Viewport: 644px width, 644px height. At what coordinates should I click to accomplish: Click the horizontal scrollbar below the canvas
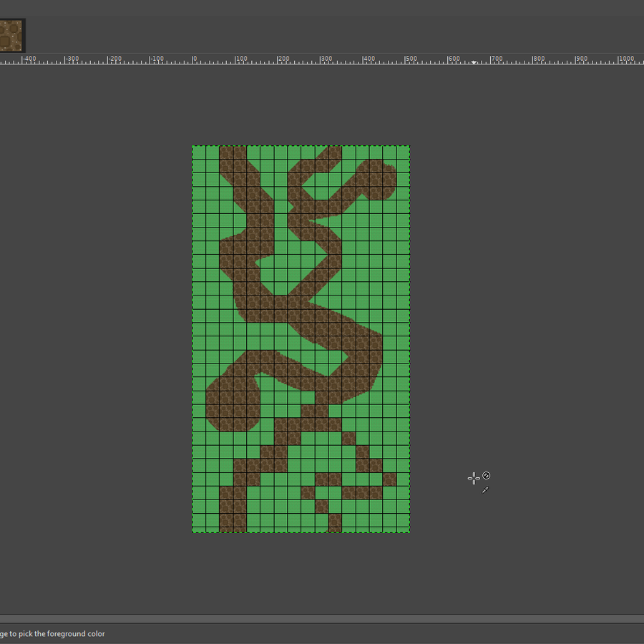tap(322, 619)
